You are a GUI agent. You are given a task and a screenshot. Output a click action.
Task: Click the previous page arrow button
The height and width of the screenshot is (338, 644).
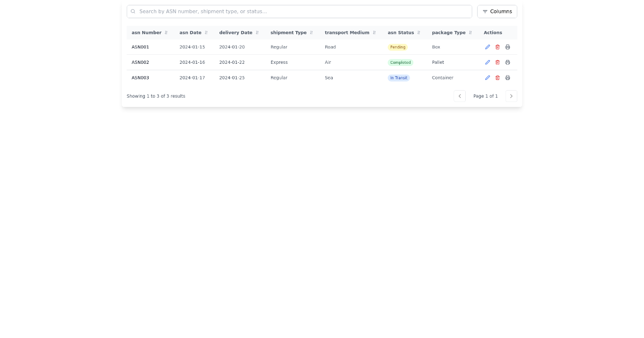click(459, 96)
